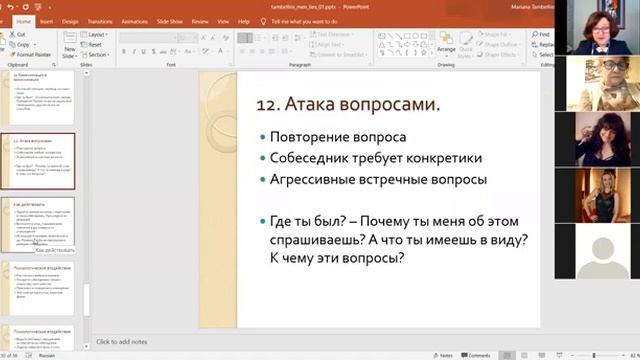Click the slide panel scroll down arrow
Viewport: 640px width, 360px height.
click(86, 347)
